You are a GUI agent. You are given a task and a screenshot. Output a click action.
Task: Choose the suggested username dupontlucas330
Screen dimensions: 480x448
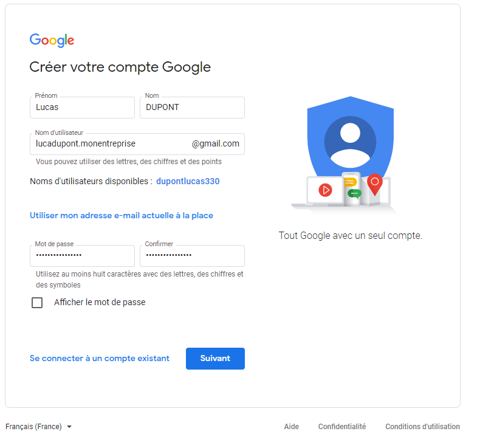(188, 181)
